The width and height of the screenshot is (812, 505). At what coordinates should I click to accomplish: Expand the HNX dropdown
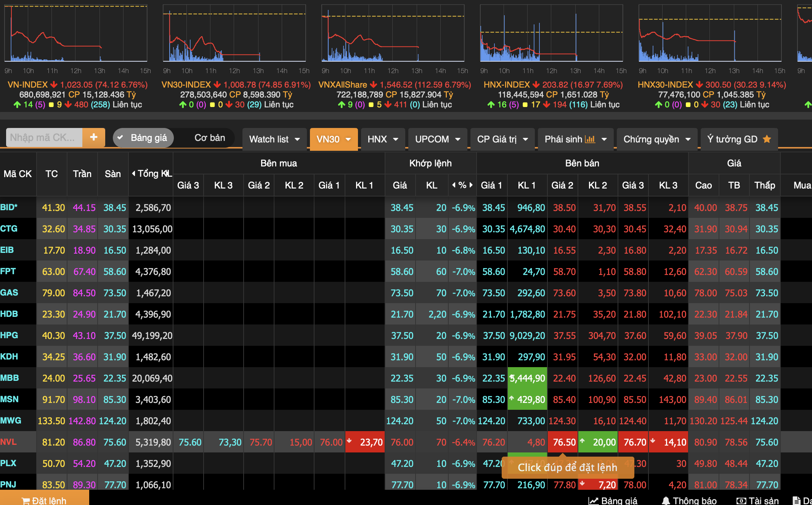[x=383, y=139]
